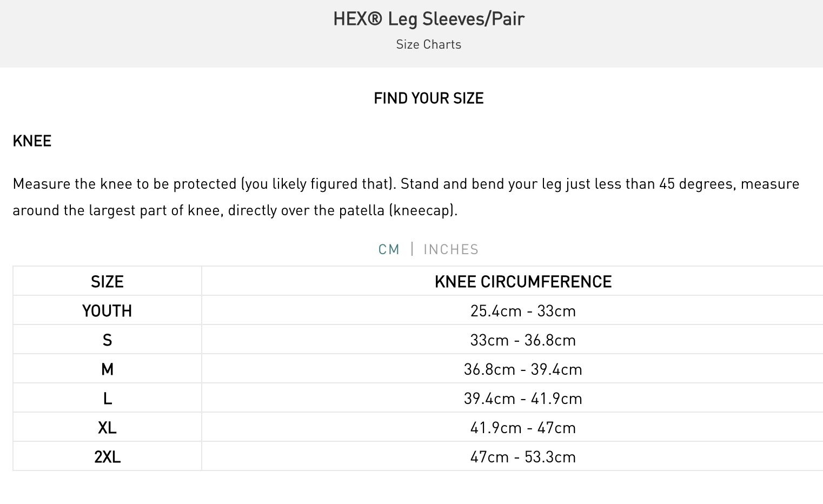Image resolution: width=823 pixels, height=504 pixels.
Task: Click the 47cm - 53.3cm measurement cell
Action: pos(523,457)
